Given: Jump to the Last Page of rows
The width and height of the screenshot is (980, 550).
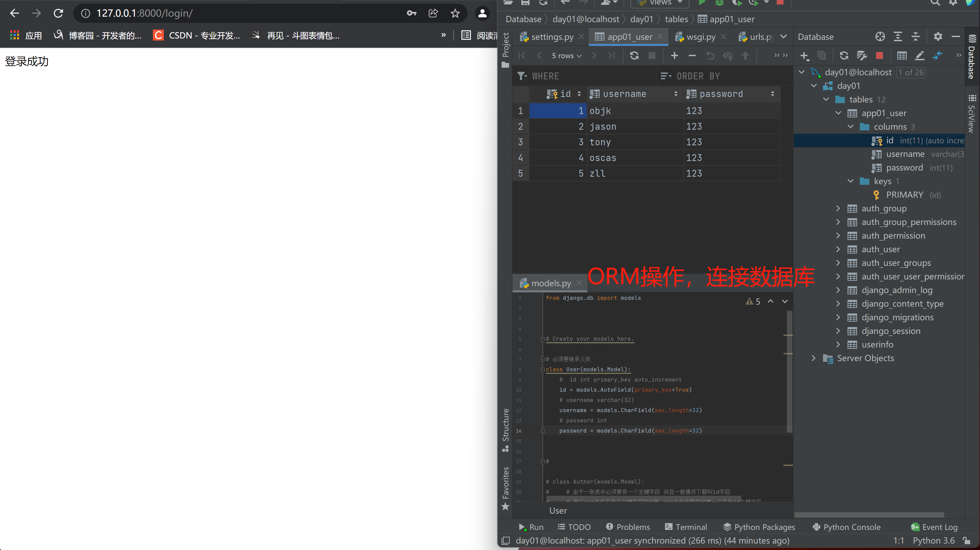Looking at the screenshot, I should (x=611, y=55).
